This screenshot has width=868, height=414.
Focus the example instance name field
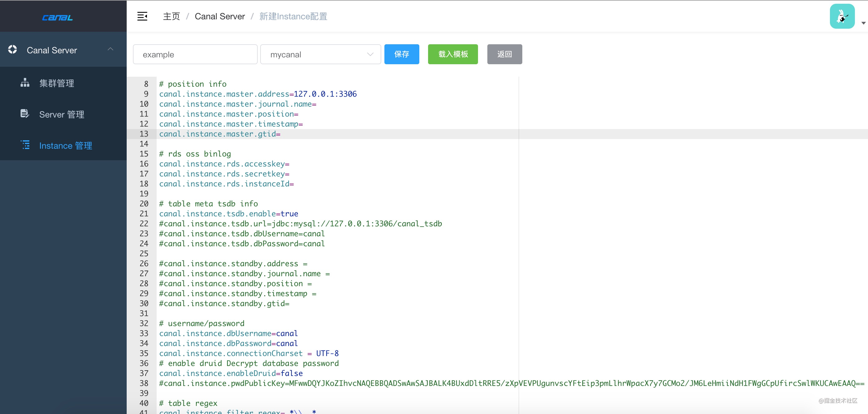pyautogui.click(x=195, y=54)
